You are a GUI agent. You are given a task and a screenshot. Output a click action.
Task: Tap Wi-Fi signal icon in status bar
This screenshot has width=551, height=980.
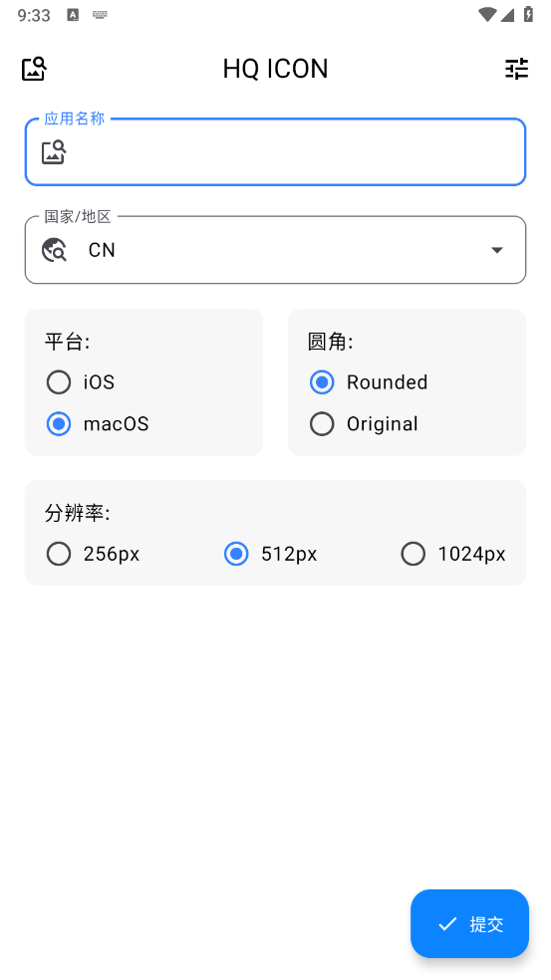pos(486,14)
